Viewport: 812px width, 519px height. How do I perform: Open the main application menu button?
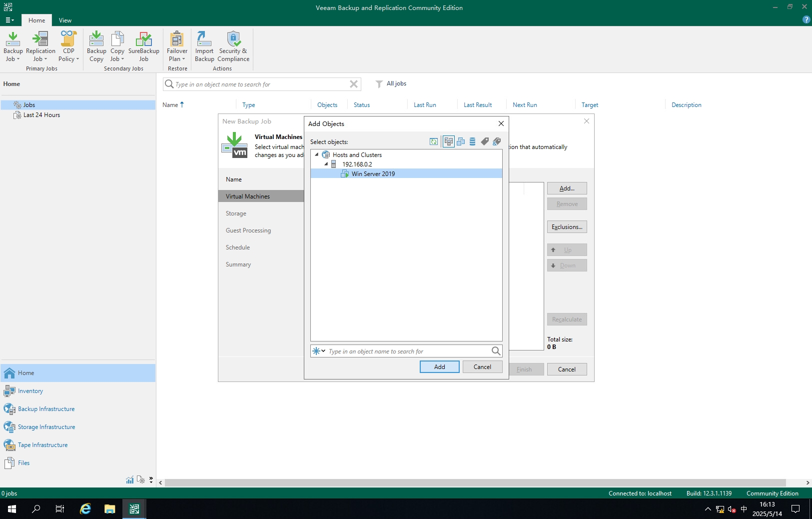coord(9,20)
